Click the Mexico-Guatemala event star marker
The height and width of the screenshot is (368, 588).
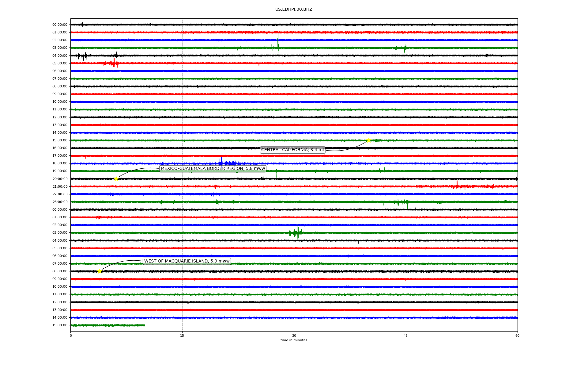click(116, 179)
